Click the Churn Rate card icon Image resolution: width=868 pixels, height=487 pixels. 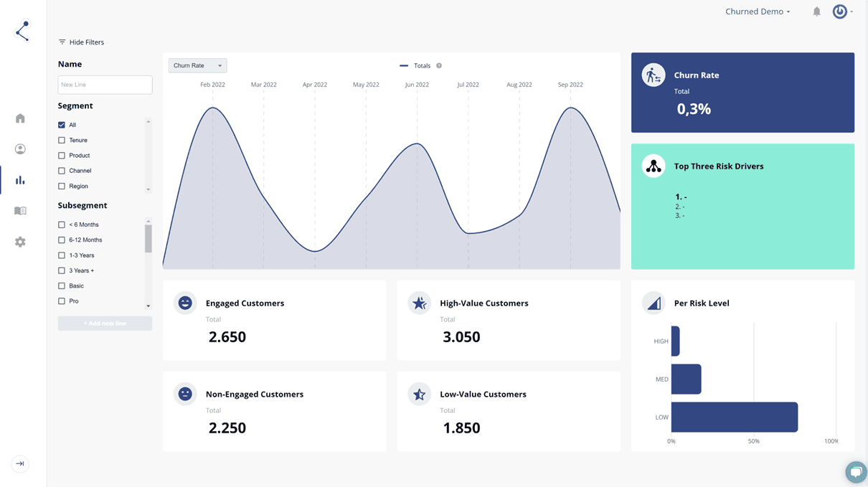[x=654, y=75]
